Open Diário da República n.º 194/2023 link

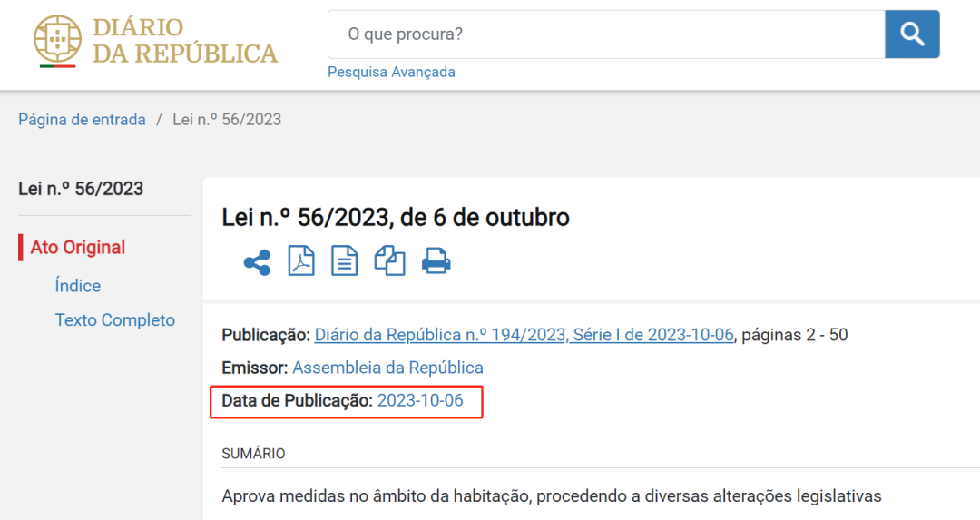coord(524,335)
